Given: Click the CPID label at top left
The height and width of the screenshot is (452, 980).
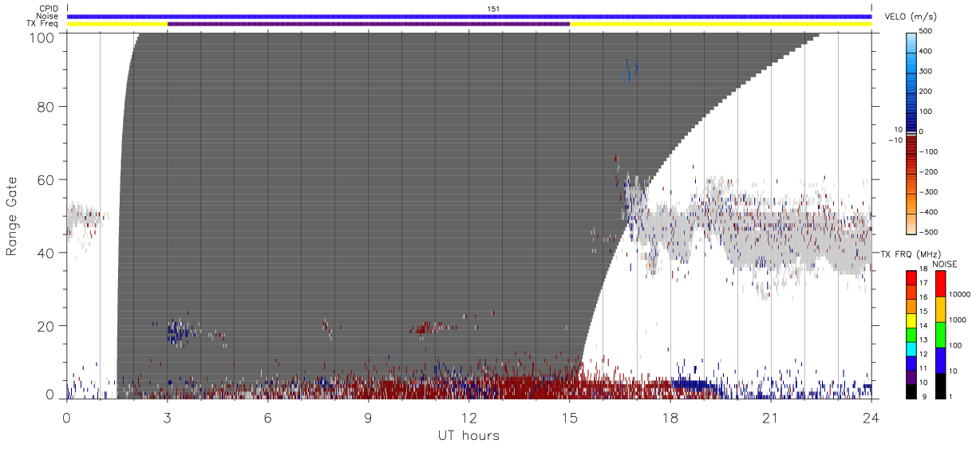Looking at the screenshot, I should (x=49, y=8).
